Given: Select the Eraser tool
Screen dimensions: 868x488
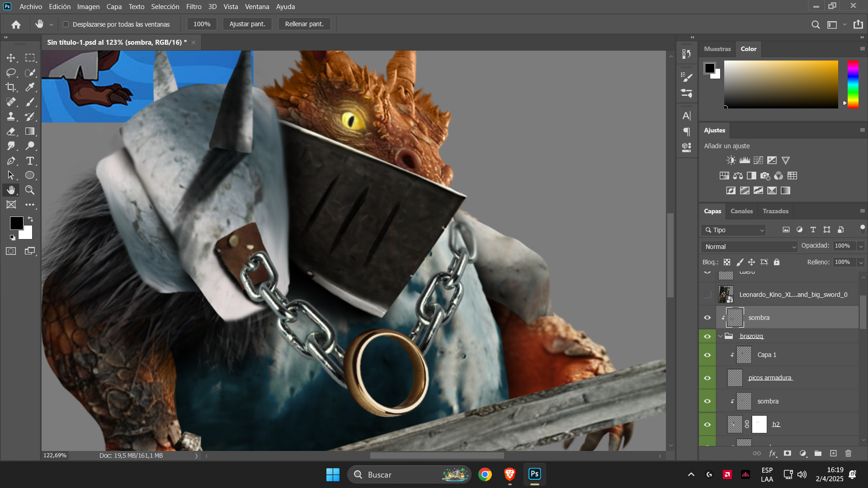Looking at the screenshot, I should [x=11, y=131].
